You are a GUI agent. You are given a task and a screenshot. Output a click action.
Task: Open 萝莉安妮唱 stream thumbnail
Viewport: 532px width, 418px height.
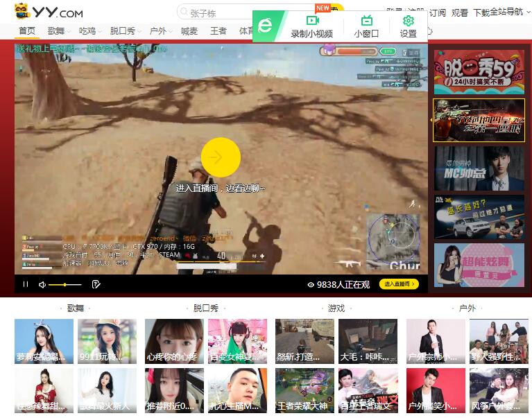[44, 341]
